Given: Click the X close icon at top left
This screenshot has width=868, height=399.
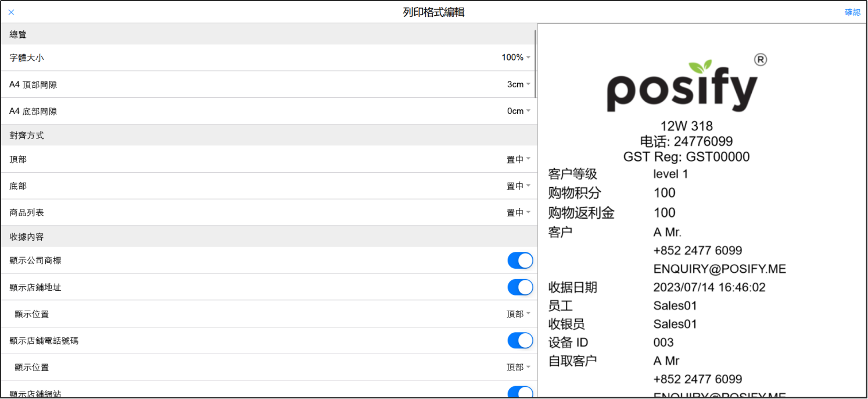Looking at the screenshot, I should tap(11, 12).
